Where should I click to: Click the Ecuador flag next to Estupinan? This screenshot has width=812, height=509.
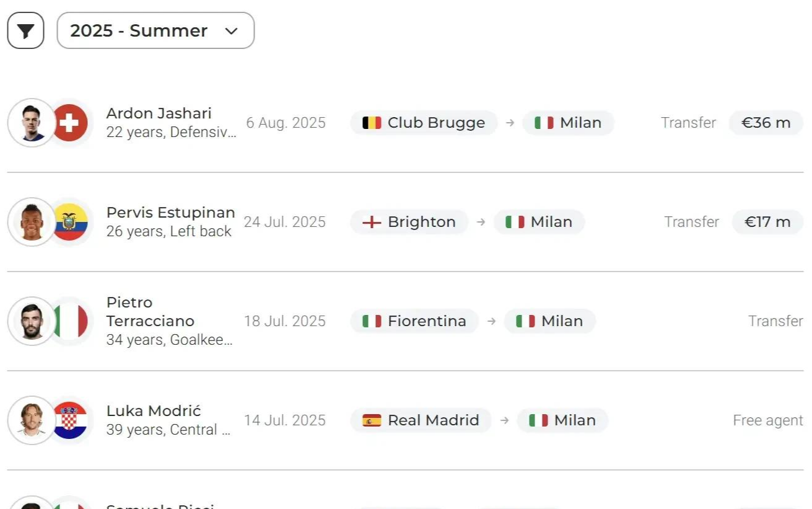tap(69, 222)
